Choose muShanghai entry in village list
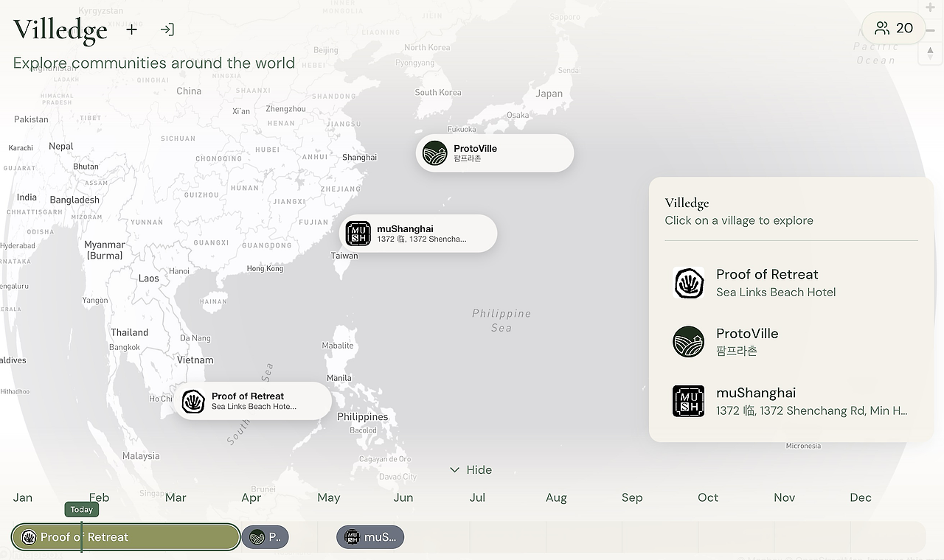This screenshot has width=944, height=560. tap(811, 401)
